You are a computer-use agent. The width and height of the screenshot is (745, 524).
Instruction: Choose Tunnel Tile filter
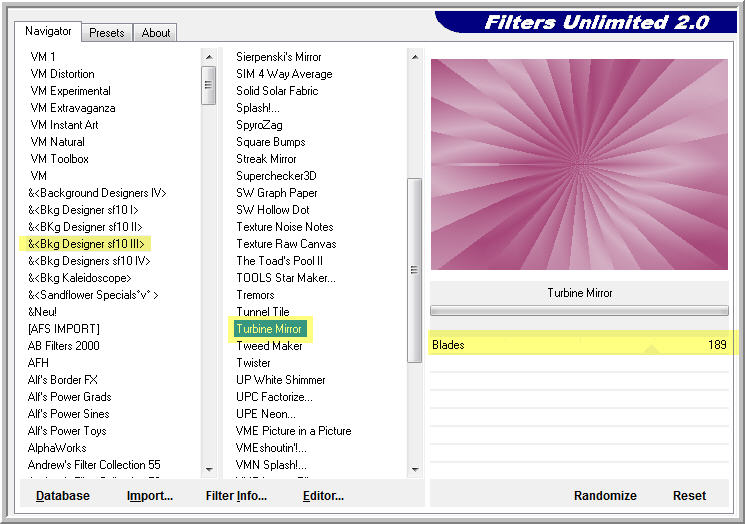(263, 312)
